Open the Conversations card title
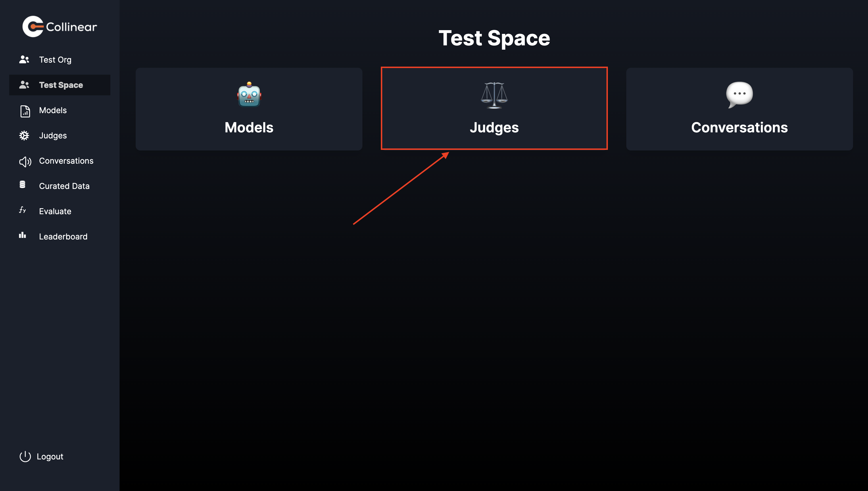 click(x=740, y=127)
